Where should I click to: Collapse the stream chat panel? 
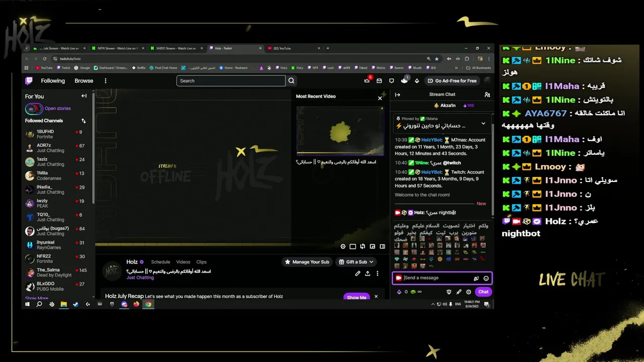tap(397, 95)
